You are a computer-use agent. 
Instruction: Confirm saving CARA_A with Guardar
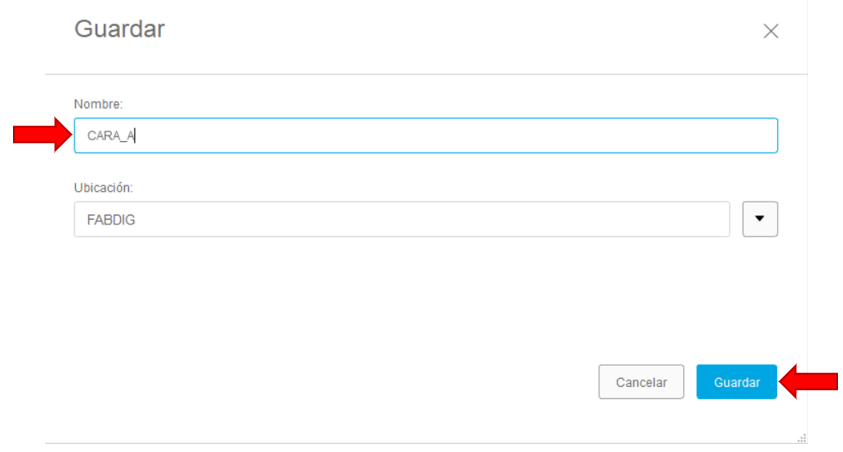(x=737, y=382)
